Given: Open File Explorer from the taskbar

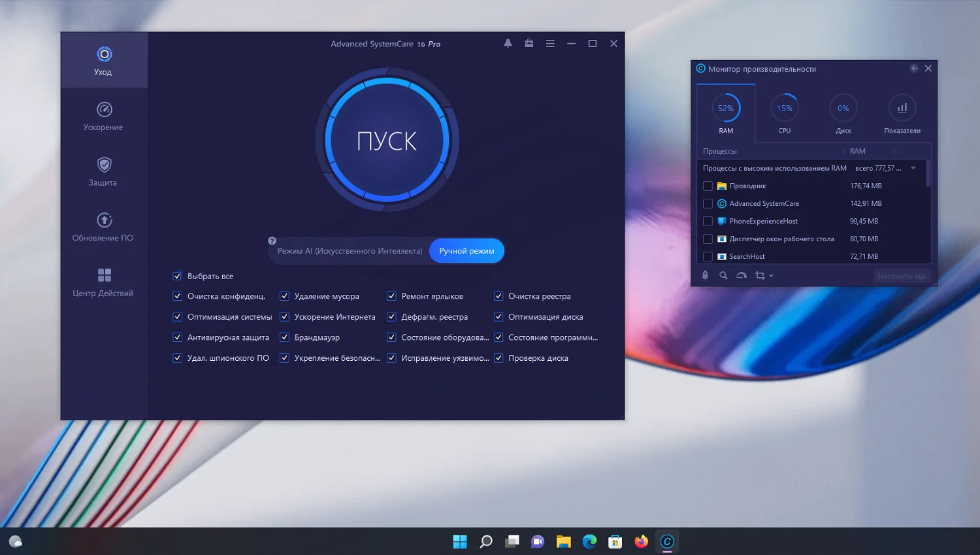Looking at the screenshot, I should click(x=564, y=541).
